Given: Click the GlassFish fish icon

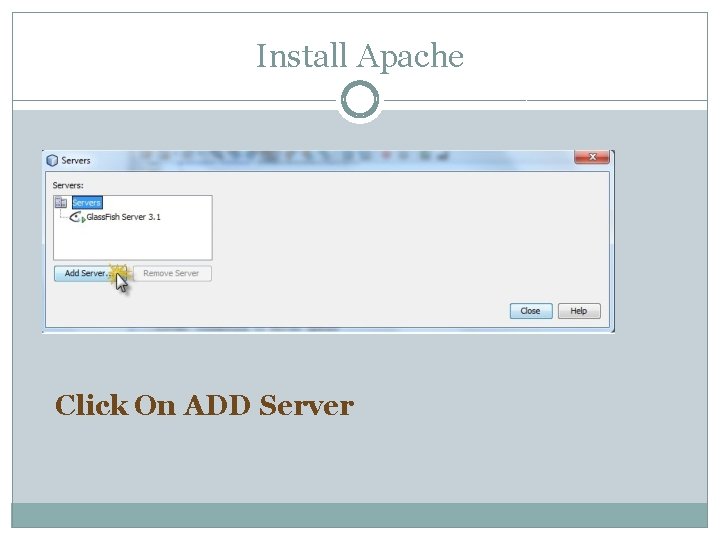Looking at the screenshot, I should coord(77,217).
